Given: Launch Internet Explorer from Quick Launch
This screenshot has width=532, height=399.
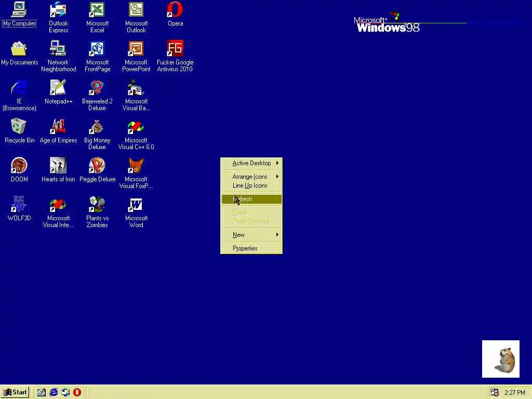Looking at the screenshot, I should [54, 393].
